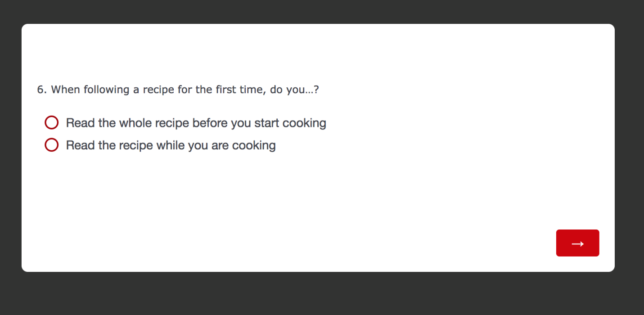Mark the upper radio circle as selected
The width and height of the screenshot is (644, 315).
(52, 122)
